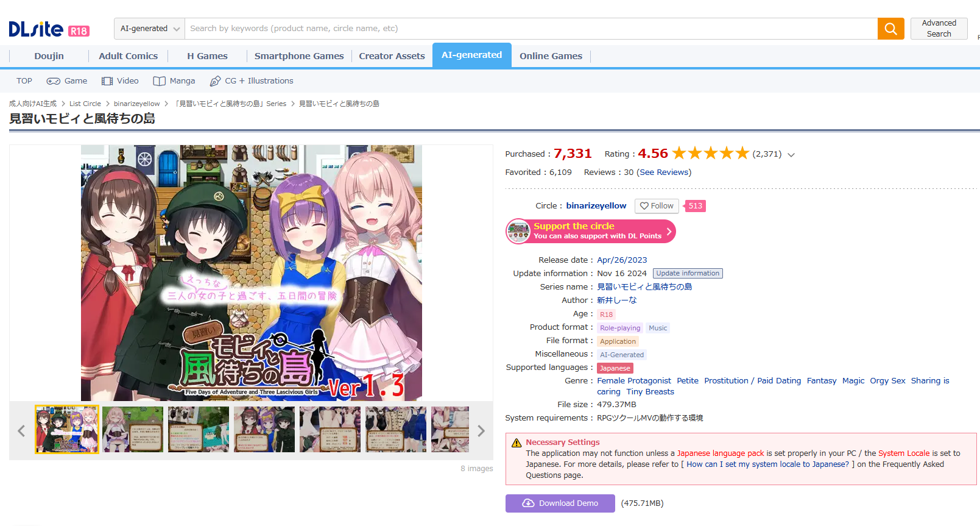The height and width of the screenshot is (526, 980).
Task: Click the Video film icon
Action: [x=107, y=81]
